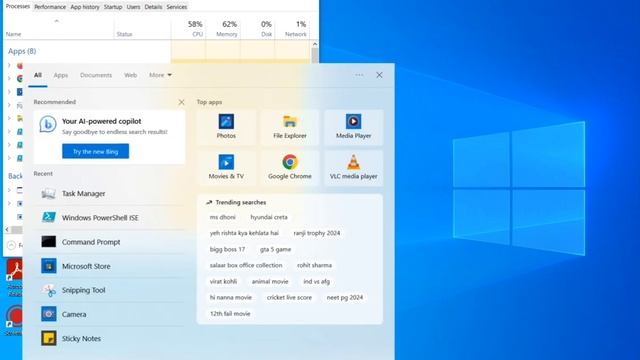This screenshot has width=640, height=360.
Task: Open Task Manager from Recent list
Action: [x=109, y=193]
